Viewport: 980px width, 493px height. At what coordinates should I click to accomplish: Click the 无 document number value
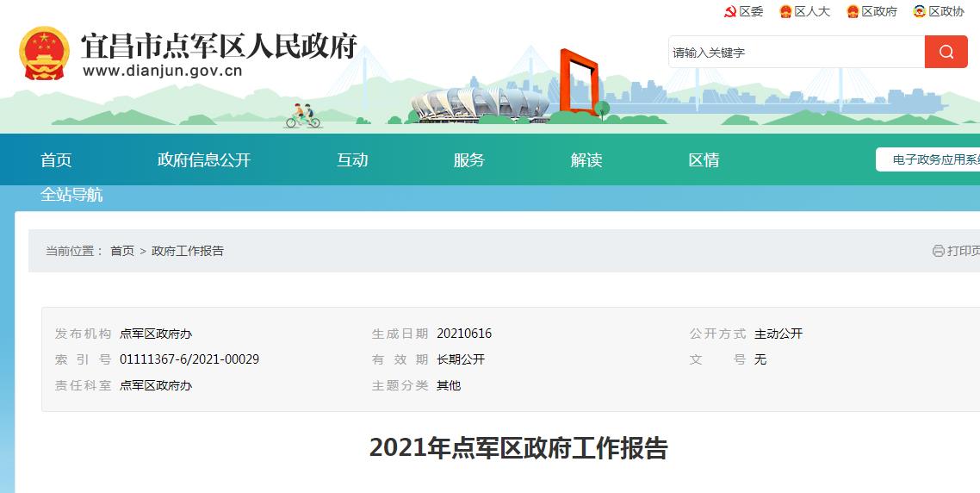[760, 359]
